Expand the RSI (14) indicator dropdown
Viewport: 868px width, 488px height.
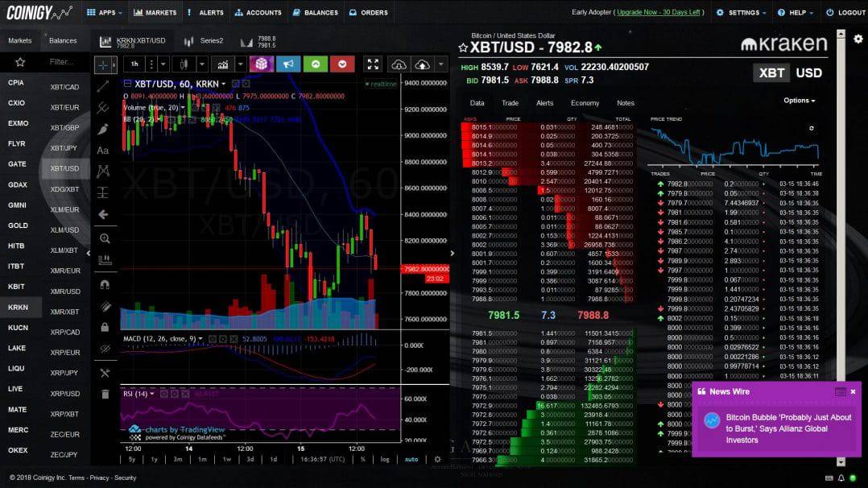click(151, 394)
